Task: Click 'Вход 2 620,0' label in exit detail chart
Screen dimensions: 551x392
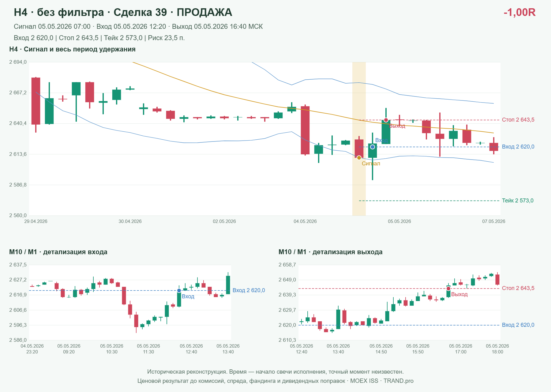Action: (x=518, y=325)
